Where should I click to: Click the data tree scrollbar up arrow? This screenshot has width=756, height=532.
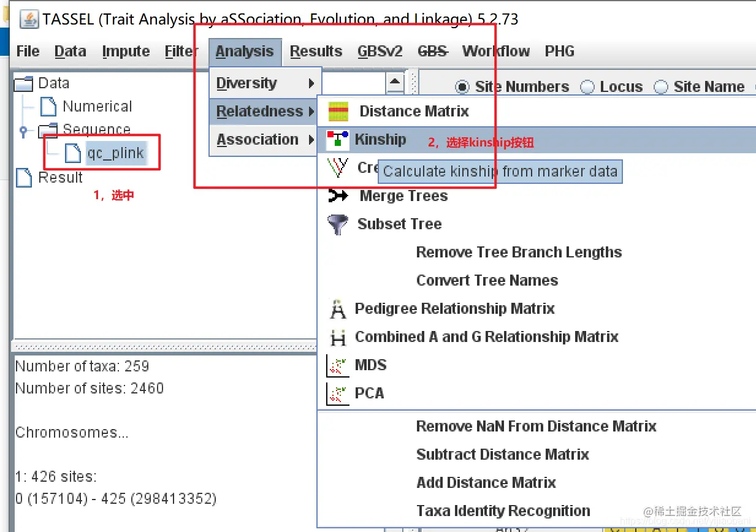tap(395, 82)
